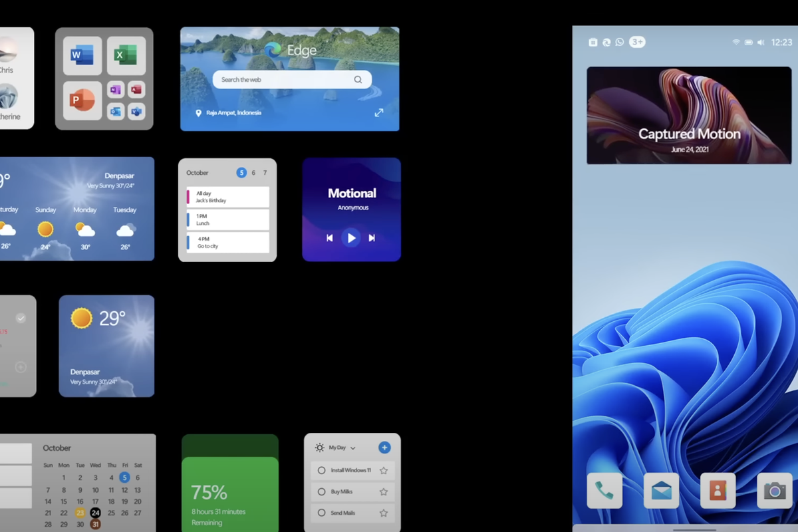Launch the Camera app in dock
This screenshot has width=798, height=532.
coord(774,491)
